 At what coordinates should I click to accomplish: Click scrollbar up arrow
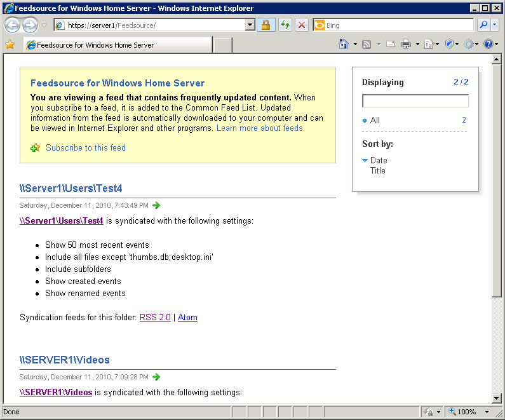[496, 59]
